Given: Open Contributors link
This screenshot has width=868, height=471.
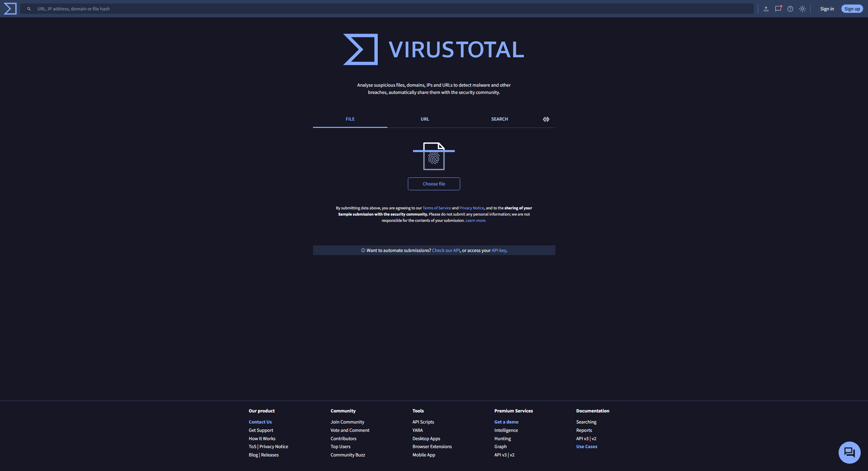Looking at the screenshot, I should pos(343,438).
